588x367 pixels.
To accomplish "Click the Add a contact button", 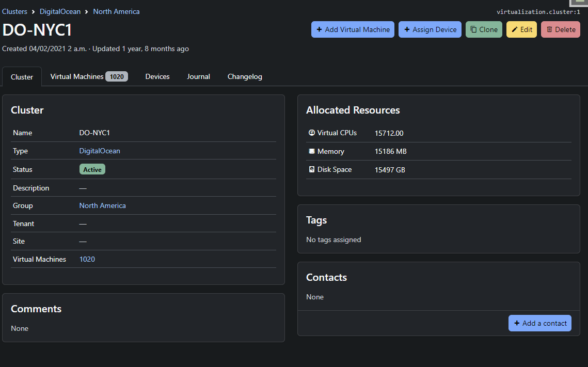I will pos(539,323).
